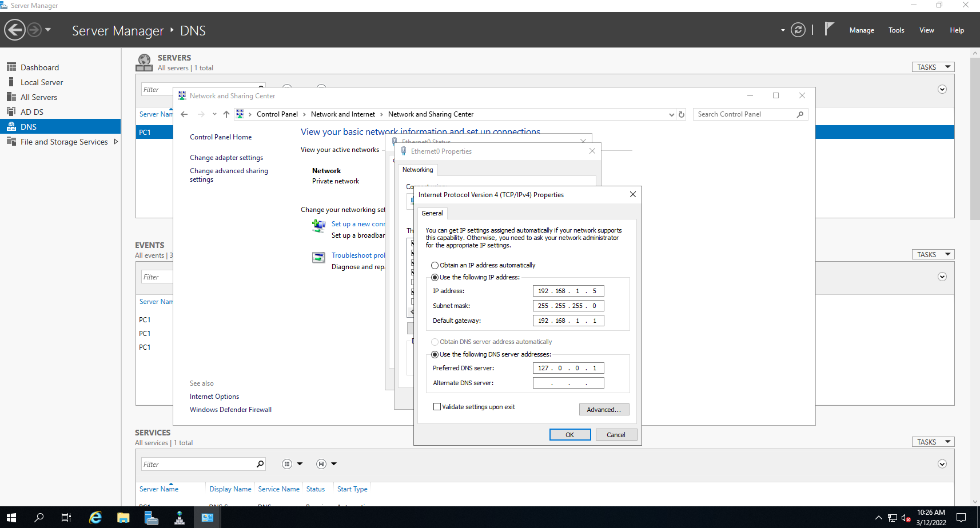
Task: Open the Help menu
Action: (x=957, y=30)
